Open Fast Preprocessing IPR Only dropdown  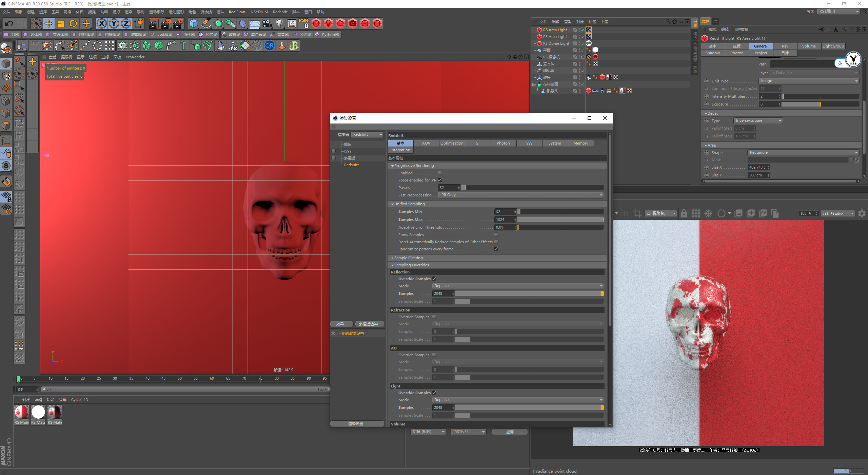pyautogui.click(x=521, y=195)
